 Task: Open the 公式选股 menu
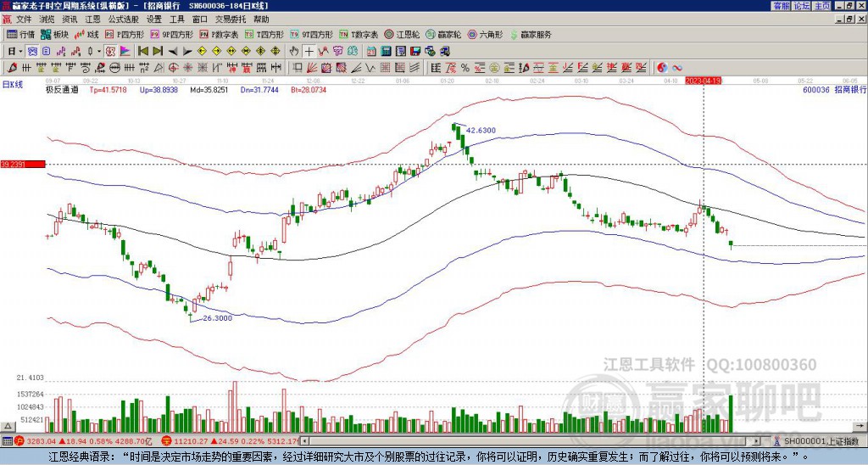pyautogui.click(x=124, y=20)
